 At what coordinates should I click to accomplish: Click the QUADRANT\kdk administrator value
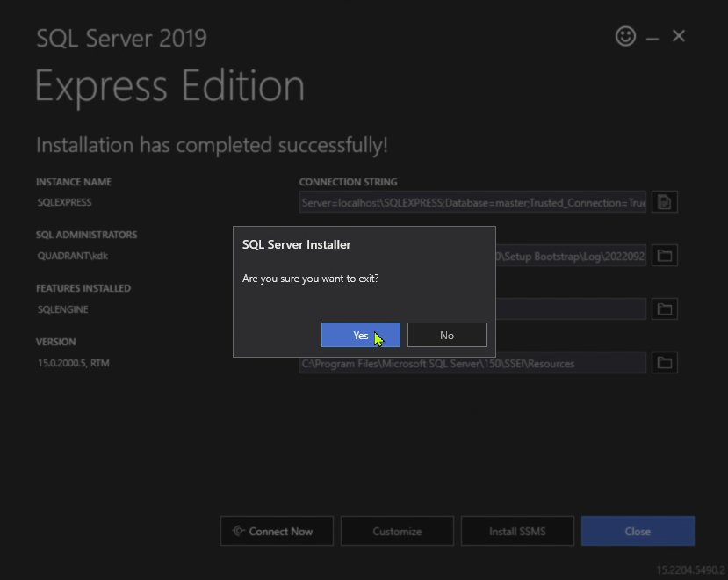click(72, 256)
